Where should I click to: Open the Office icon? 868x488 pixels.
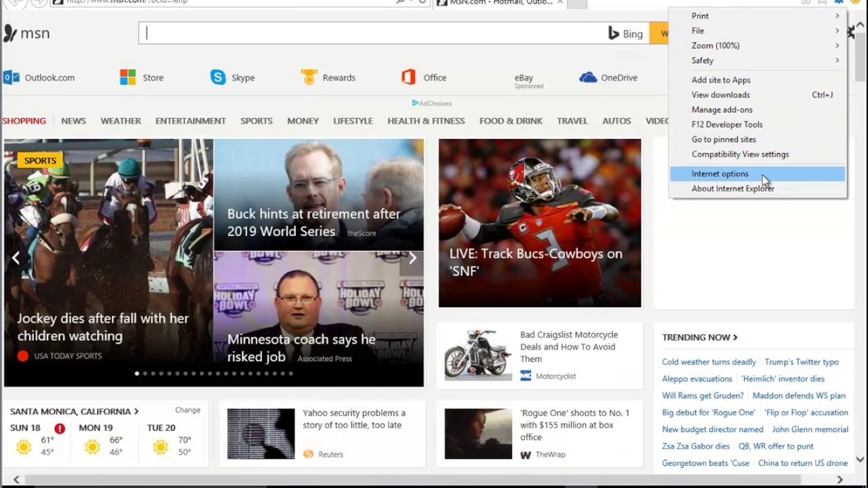(x=408, y=77)
